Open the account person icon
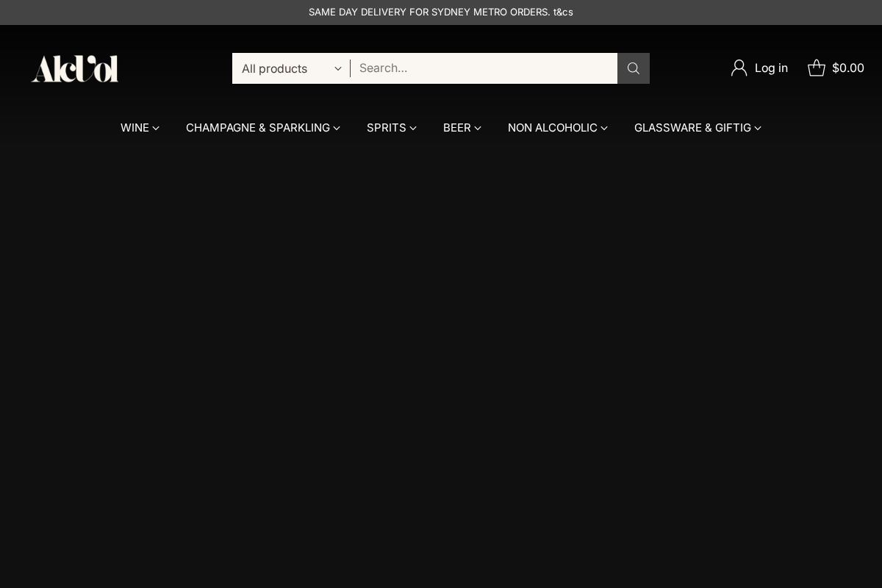The height and width of the screenshot is (588, 882). [x=739, y=68]
